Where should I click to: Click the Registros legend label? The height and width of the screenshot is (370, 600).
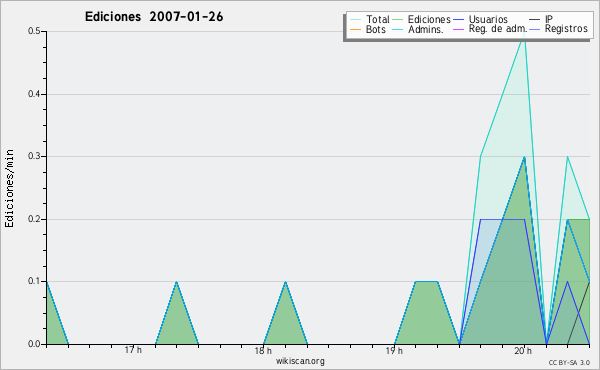click(x=566, y=29)
